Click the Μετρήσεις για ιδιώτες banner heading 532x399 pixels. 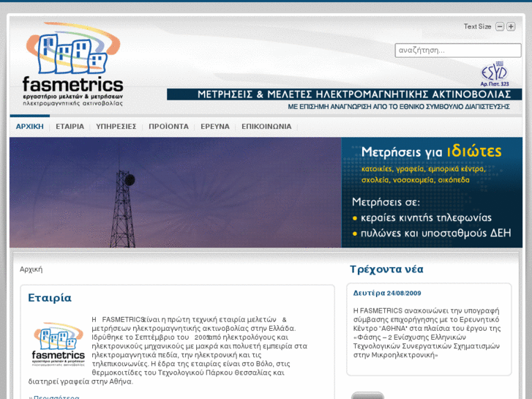431,152
